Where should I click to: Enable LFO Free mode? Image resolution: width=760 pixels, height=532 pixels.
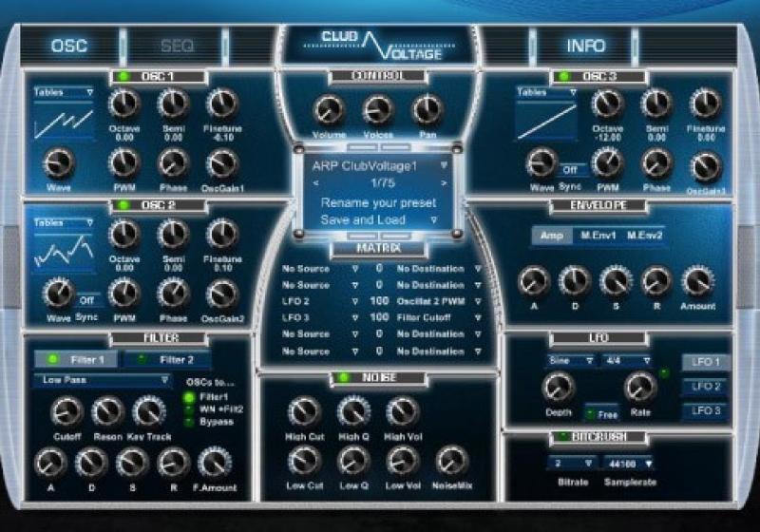coord(601,414)
